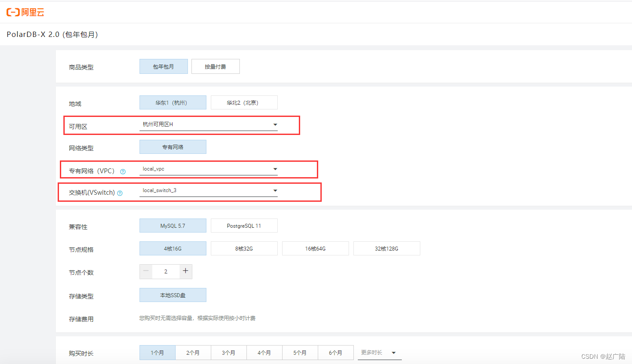The width and height of the screenshot is (632, 364).
Task: Open help tooltip for 交换机(VSwitch)
Action: [120, 193]
